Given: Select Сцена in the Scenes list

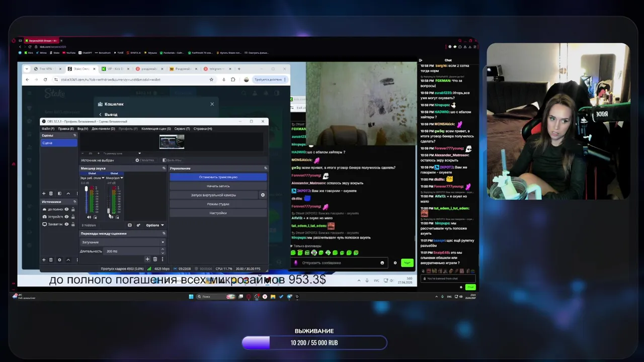Looking at the screenshot, I should (x=59, y=143).
